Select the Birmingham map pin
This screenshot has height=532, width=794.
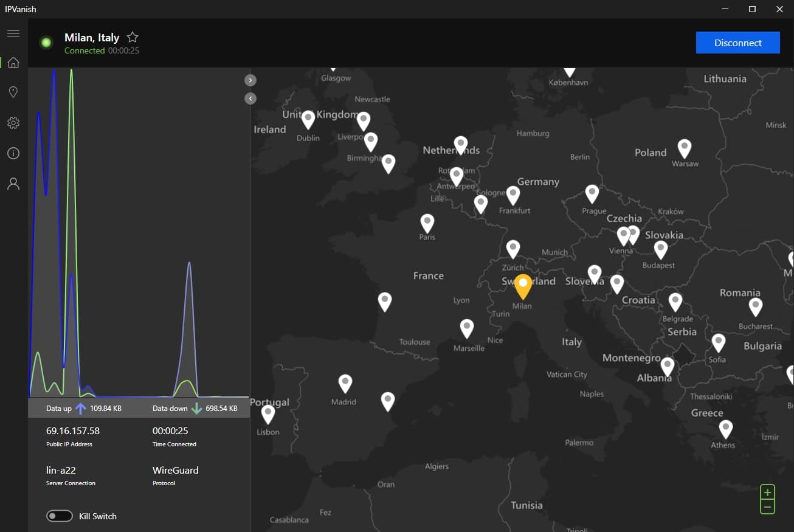coord(370,142)
